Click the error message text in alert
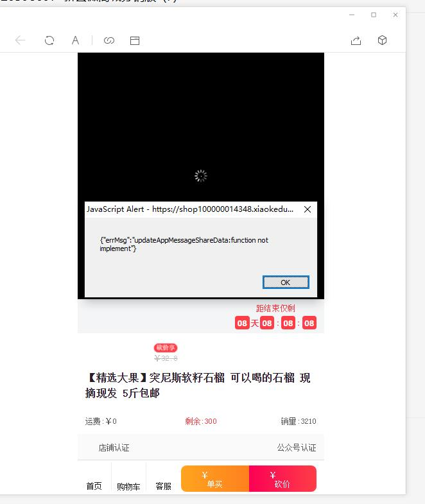 click(x=184, y=244)
